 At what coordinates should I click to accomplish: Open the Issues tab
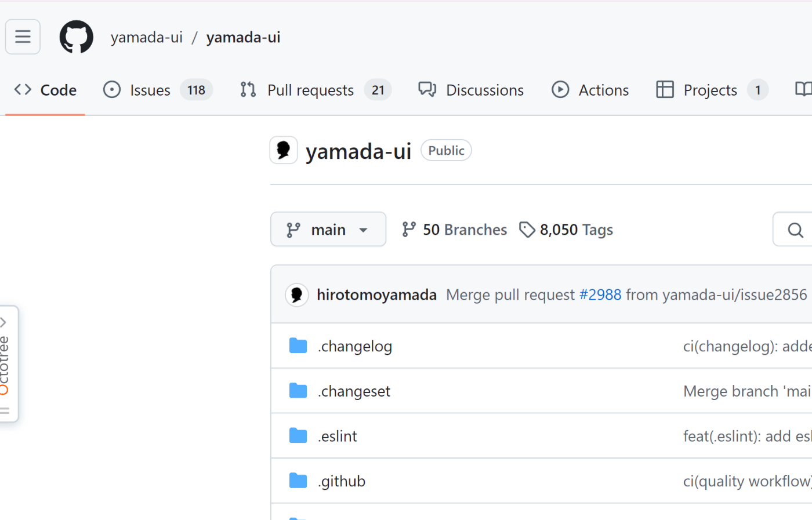158,90
